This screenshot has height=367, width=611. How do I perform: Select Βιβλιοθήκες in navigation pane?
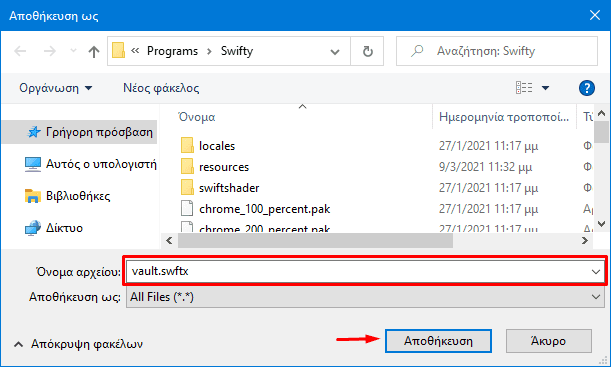pyautogui.click(x=78, y=196)
